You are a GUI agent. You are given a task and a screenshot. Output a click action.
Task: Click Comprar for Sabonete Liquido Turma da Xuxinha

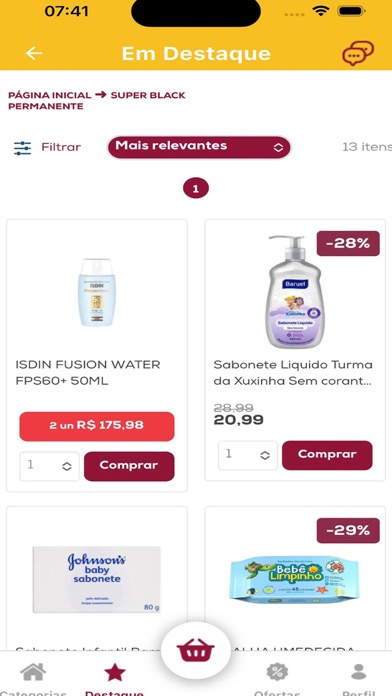(327, 455)
